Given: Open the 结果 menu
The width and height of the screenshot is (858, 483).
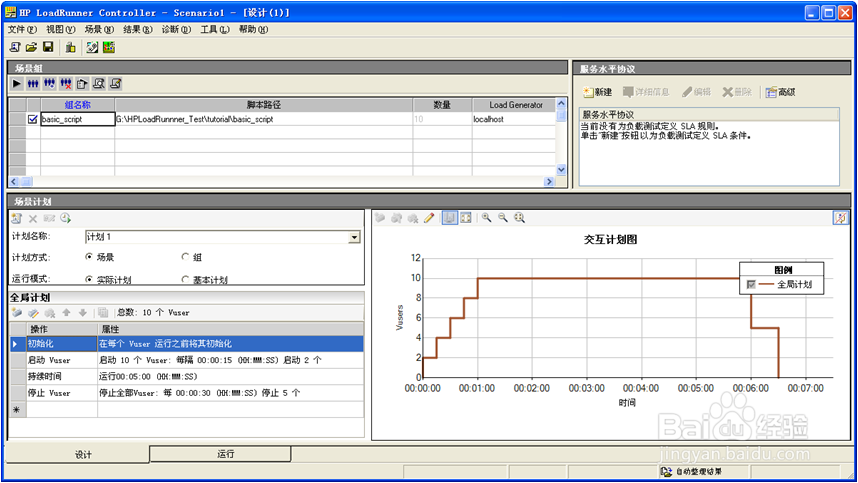Looking at the screenshot, I should 137,30.
